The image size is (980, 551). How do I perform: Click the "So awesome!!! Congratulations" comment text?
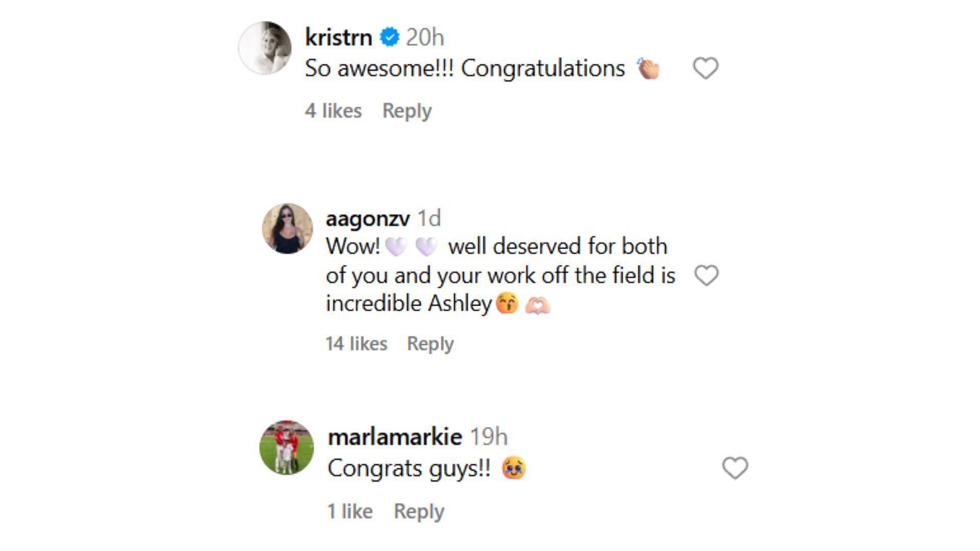pyautogui.click(x=464, y=68)
